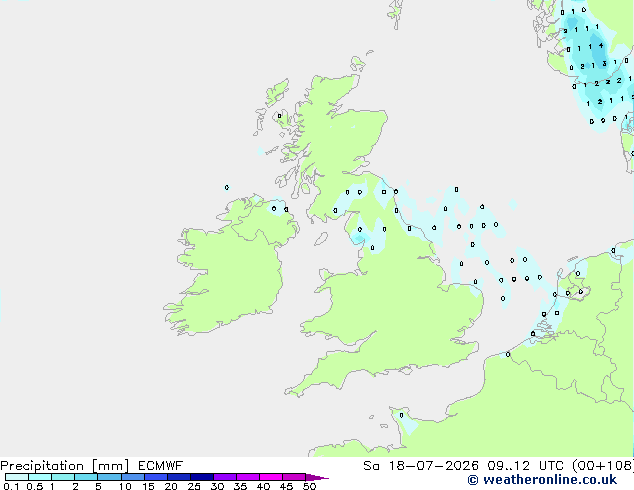Screen dimensions: 634x490
Task: Click the legend label 10
Action: coord(125,486)
